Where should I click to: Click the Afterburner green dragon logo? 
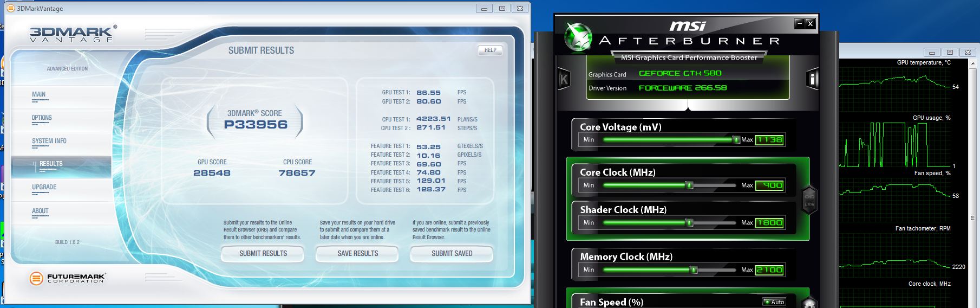(578, 37)
